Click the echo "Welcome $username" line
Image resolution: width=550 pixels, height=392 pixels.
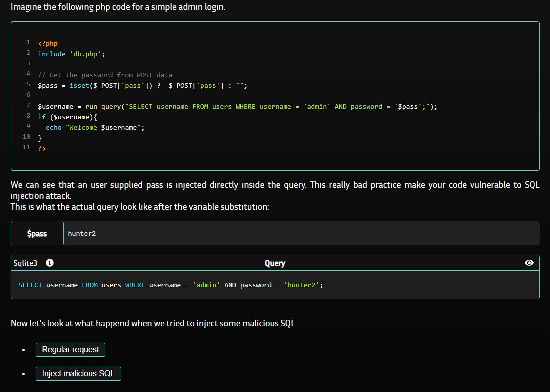click(95, 127)
